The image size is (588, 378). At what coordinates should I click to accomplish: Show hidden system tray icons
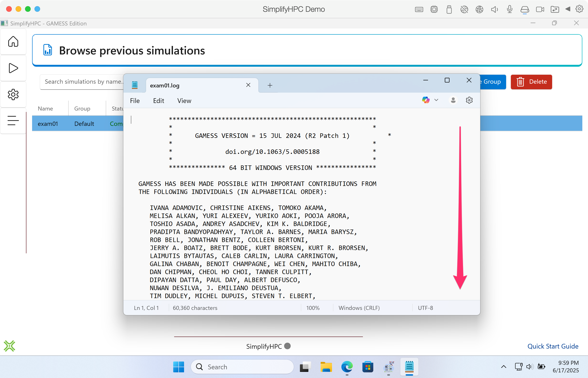[504, 367]
